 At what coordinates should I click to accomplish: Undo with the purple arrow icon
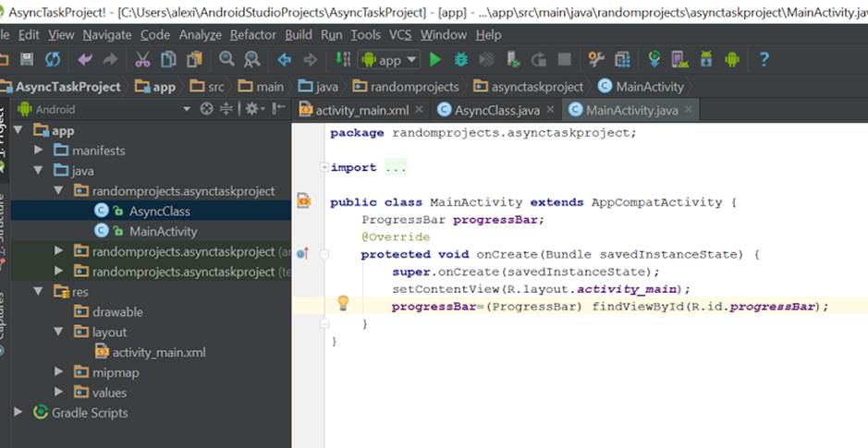tap(85, 59)
